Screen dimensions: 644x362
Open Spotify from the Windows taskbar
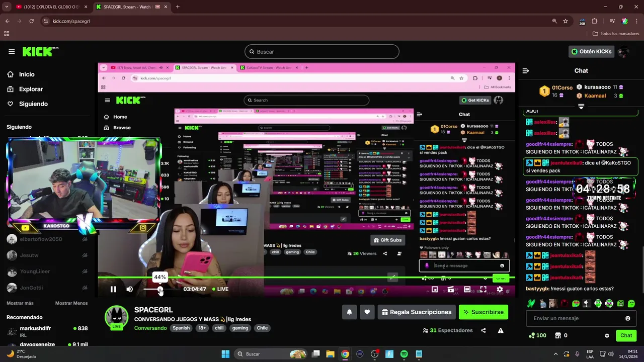(x=404, y=354)
